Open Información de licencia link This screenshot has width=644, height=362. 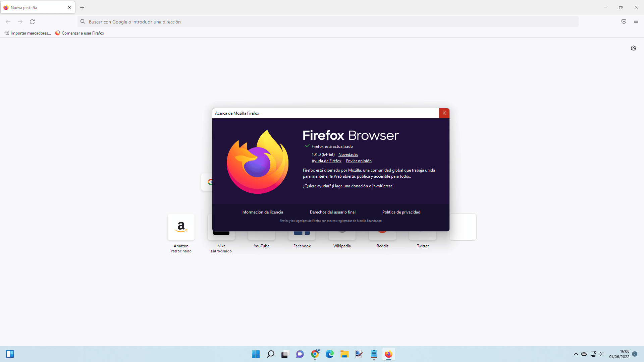pos(262,212)
